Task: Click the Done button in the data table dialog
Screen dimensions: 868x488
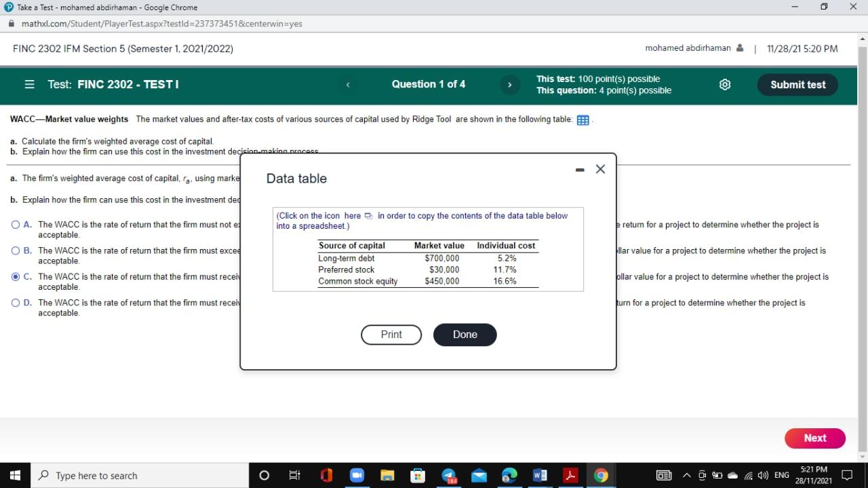Action: (x=465, y=335)
